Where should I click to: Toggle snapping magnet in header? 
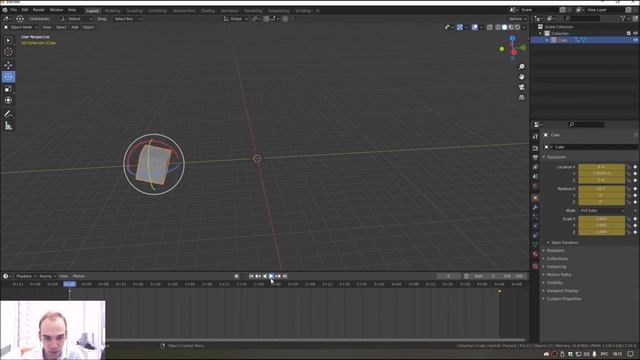(x=266, y=19)
